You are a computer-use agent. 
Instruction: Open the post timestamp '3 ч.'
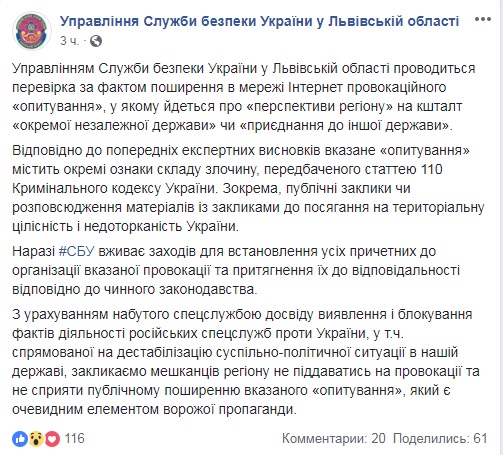pyautogui.click(x=70, y=41)
